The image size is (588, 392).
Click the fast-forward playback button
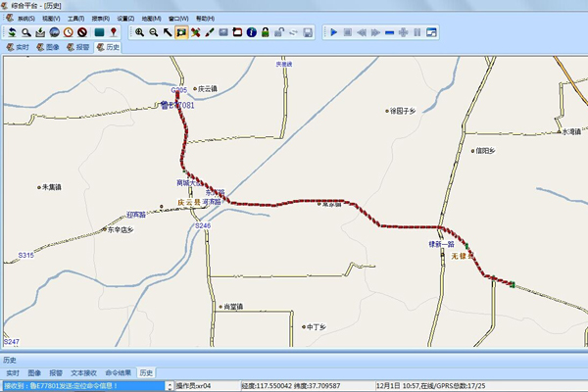pos(375,32)
